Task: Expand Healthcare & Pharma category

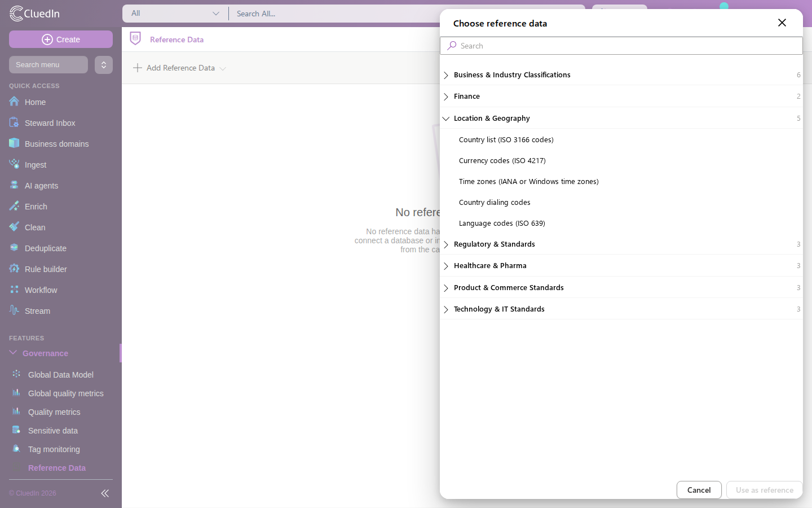Action: [621, 266]
